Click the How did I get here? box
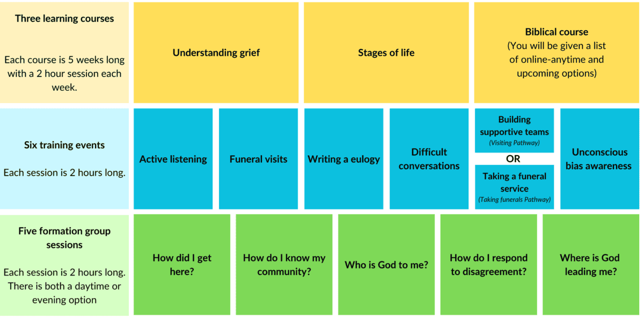 tap(182, 265)
